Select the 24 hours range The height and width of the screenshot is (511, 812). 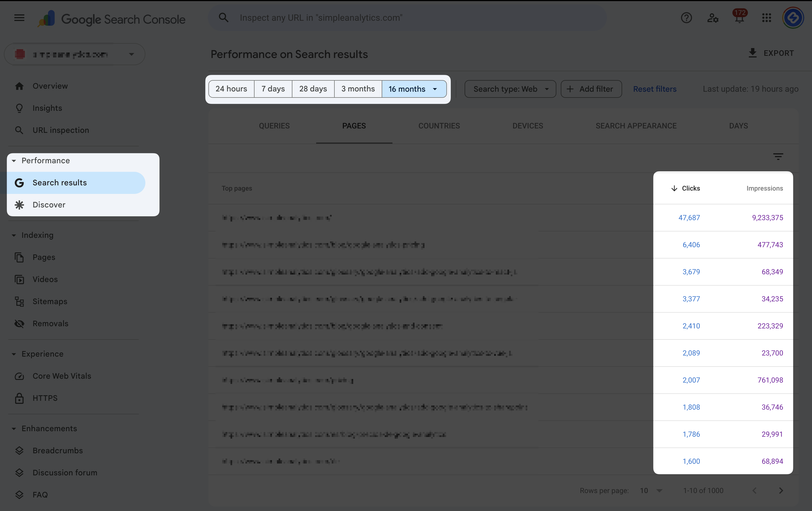[231, 89]
